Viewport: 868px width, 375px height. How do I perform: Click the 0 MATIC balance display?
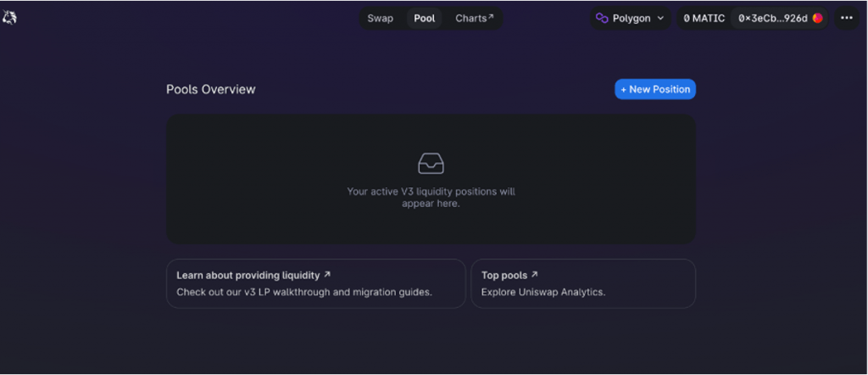pyautogui.click(x=704, y=18)
